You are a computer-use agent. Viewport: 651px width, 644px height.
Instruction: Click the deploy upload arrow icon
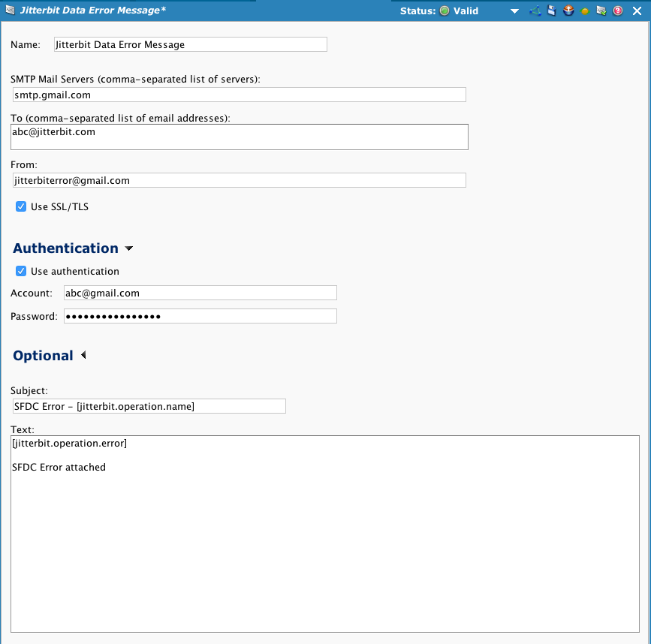click(x=568, y=11)
